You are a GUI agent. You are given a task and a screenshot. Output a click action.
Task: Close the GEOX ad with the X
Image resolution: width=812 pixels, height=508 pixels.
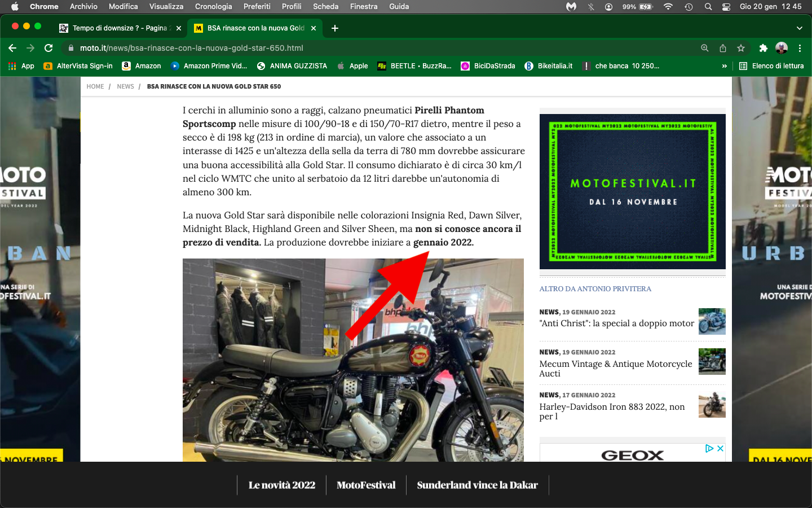coord(720,449)
